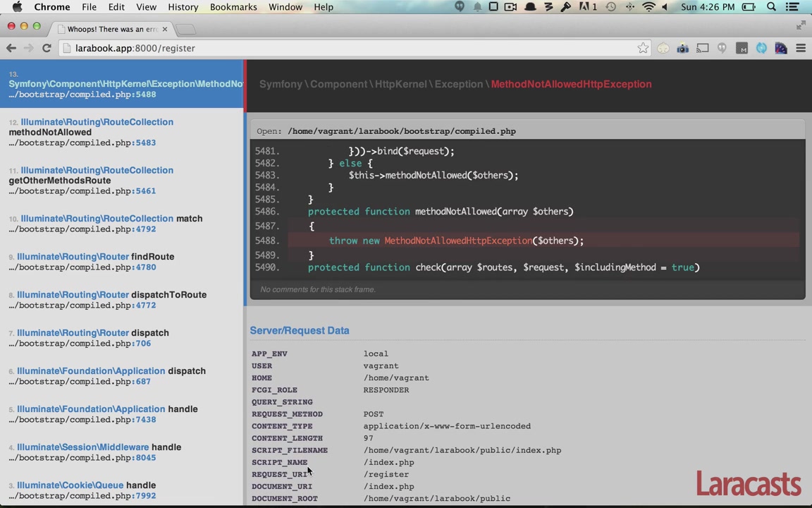Screen dimensions: 812x508
Task: Click the highlighted code line 5488
Action: coord(543,241)
